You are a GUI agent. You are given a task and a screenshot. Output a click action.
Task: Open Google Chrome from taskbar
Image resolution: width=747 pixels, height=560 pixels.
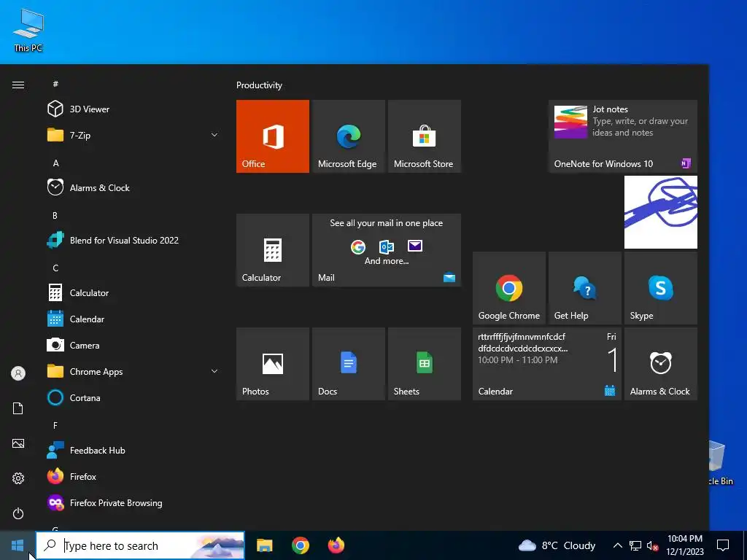click(x=300, y=545)
